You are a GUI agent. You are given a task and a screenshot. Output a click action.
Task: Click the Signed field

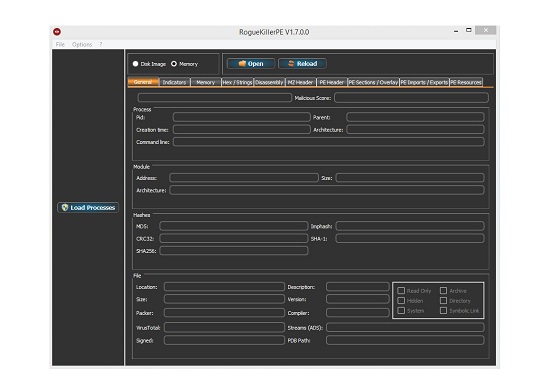(224, 340)
